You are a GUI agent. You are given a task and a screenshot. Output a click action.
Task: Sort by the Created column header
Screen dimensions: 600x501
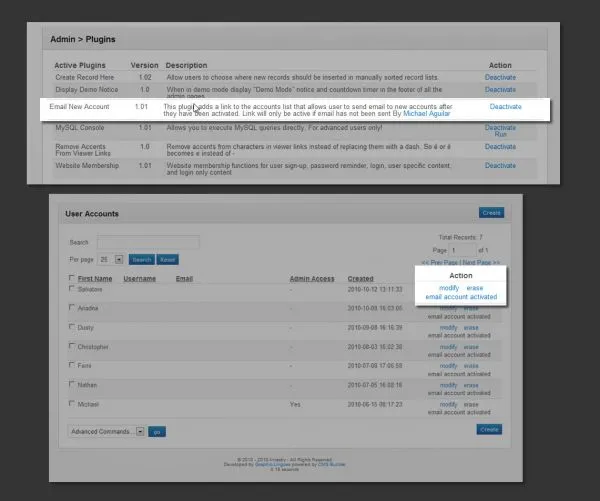(360, 279)
